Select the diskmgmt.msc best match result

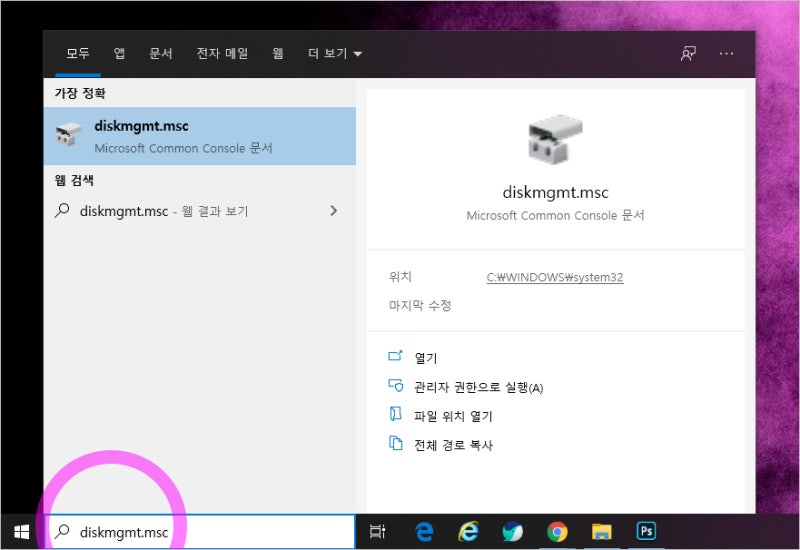click(x=200, y=136)
